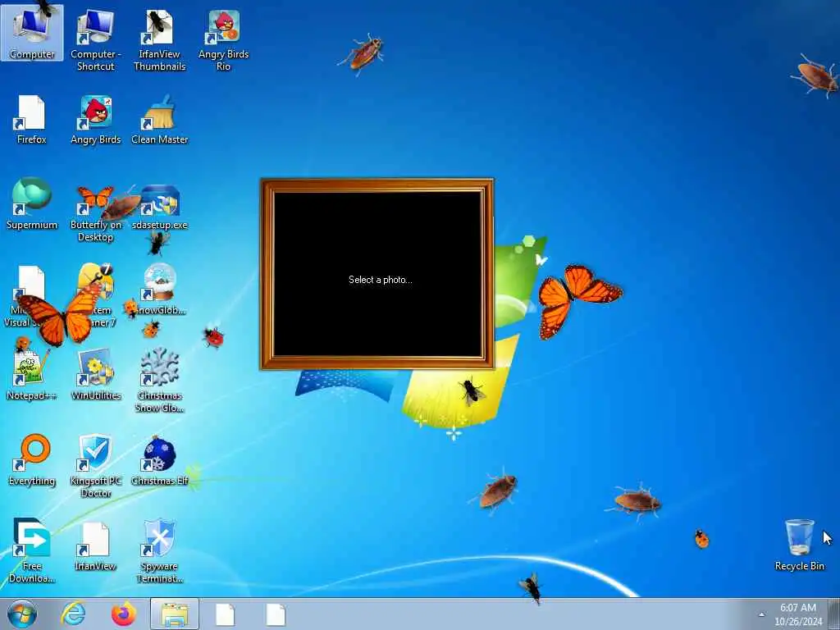Open the Computer - Shortcut icon
The image size is (840, 630).
[x=95, y=40]
